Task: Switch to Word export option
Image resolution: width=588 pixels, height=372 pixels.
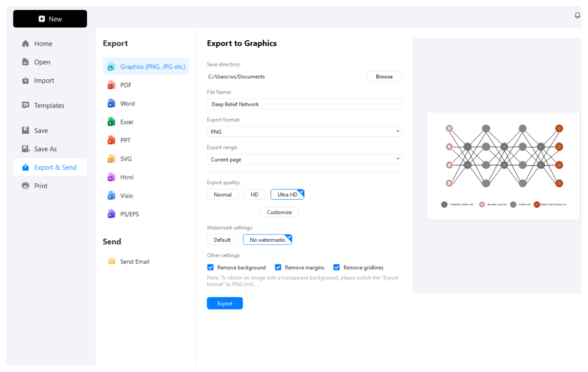Action: click(146, 103)
